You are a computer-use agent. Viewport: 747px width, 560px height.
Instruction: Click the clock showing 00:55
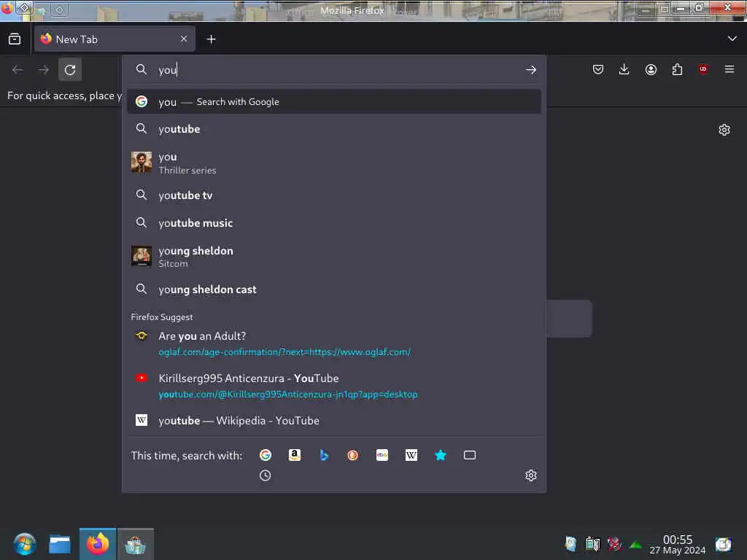678,544
